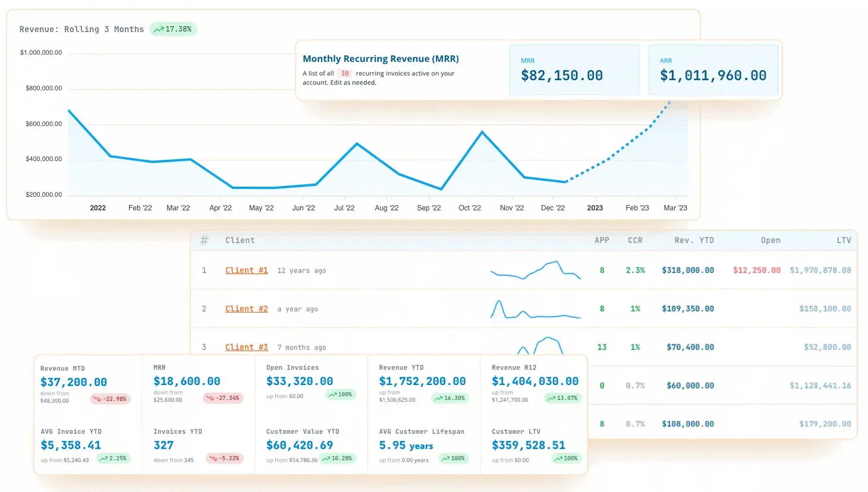Sort table by CCR column header
Image resolution: width=868 pixels, height=492 pixels.
(635, 240)
